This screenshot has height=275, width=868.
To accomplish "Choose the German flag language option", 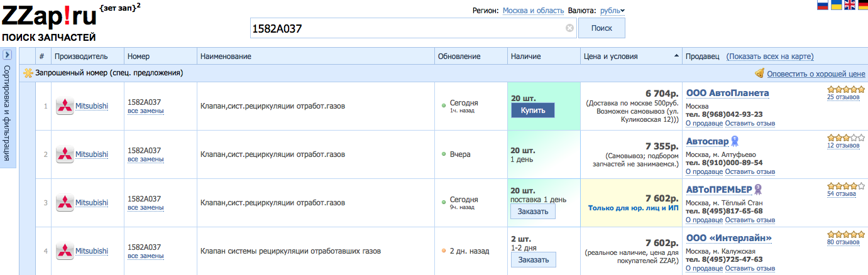I will coord(862,5).
